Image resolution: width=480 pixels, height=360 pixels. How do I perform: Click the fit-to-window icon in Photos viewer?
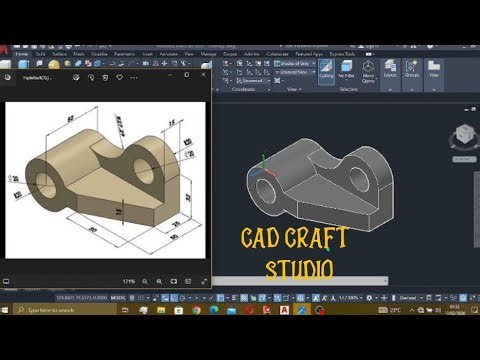[x=174, y=281]
